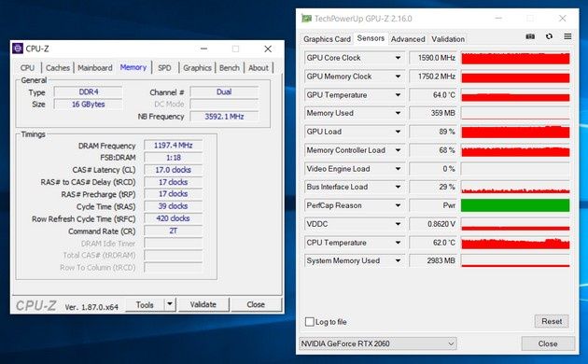Open GPU-Z hamburger menu icon
The height and width of the screenshot is (364, 588).
tap(567, 36)
